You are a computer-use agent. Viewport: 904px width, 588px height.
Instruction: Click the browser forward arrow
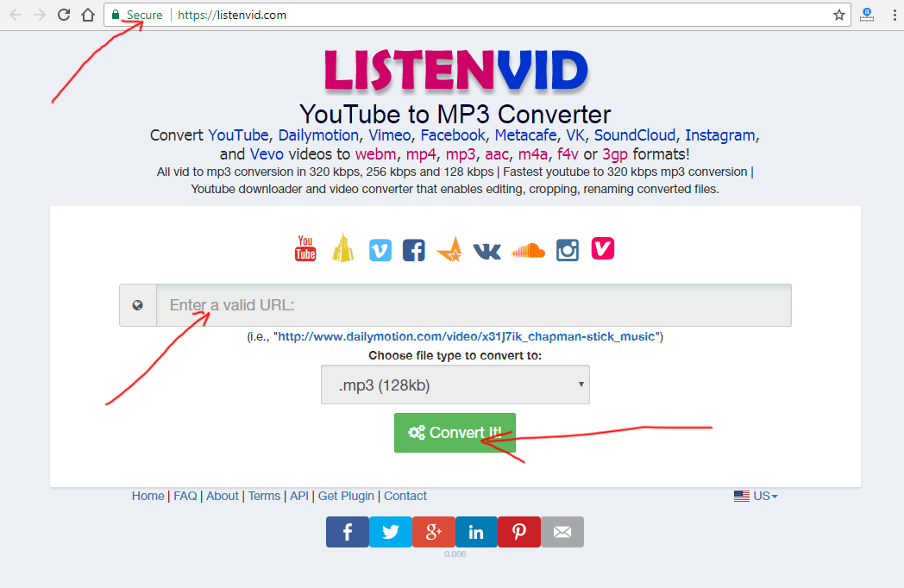click(39, 15)
